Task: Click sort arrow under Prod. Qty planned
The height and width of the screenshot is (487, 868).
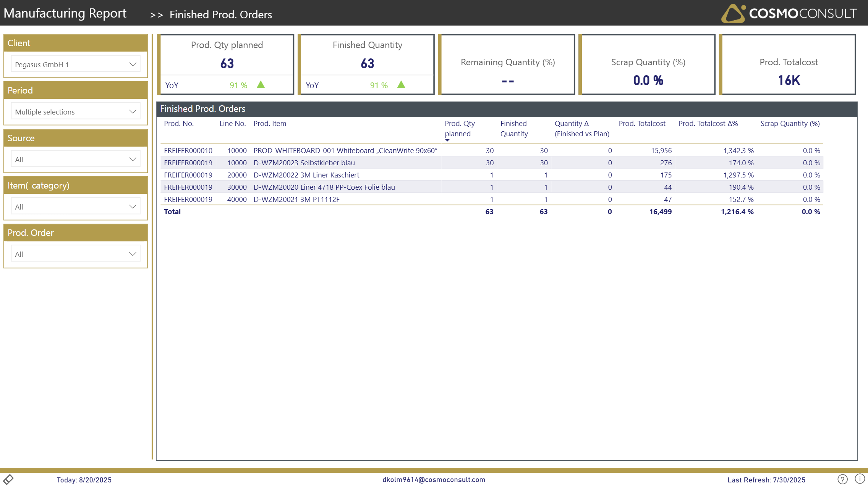Action: point(447,140)
